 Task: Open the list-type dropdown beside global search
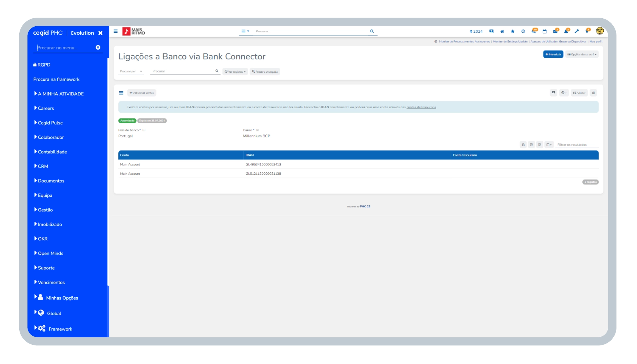[245, 31]
